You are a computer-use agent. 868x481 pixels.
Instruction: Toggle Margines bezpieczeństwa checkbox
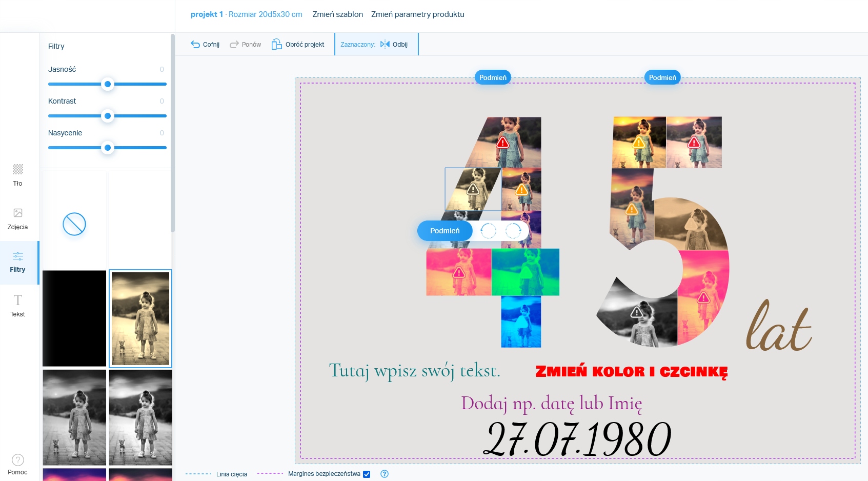point(367,474)
